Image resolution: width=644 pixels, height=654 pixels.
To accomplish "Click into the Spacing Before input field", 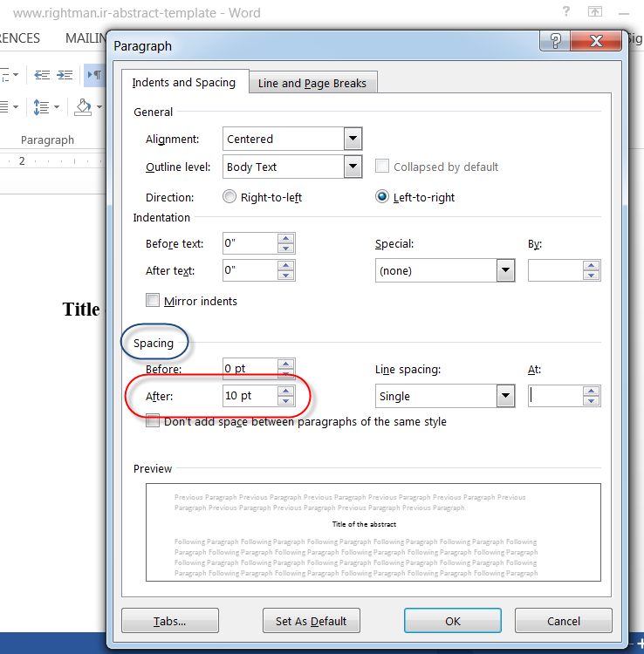I will 249,369.
